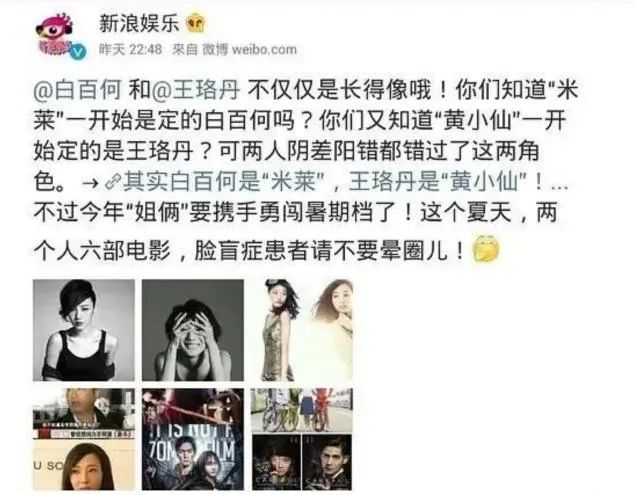This screenshot has height=495, width=635.
Task: Click the emoji badge beside 新浪娱乐
Action: 196,23
